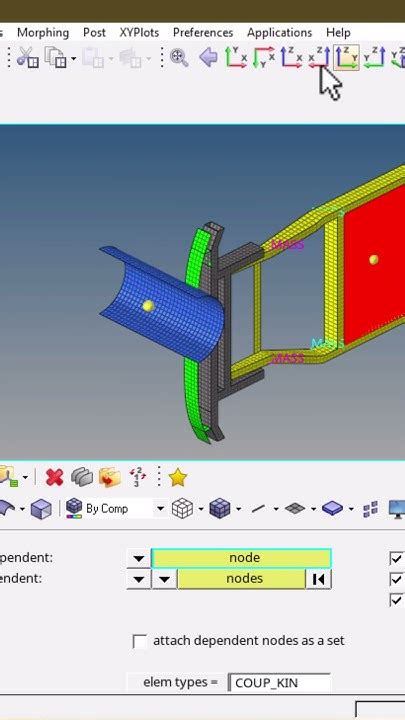Click the zoom fit magnifier icon
Screen dimensions: 405x720
point(179,58)
